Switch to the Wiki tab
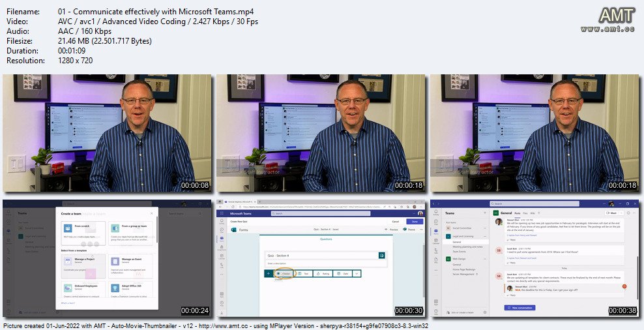Viewport: 644px width, 330px height. (x=533, y=213)
